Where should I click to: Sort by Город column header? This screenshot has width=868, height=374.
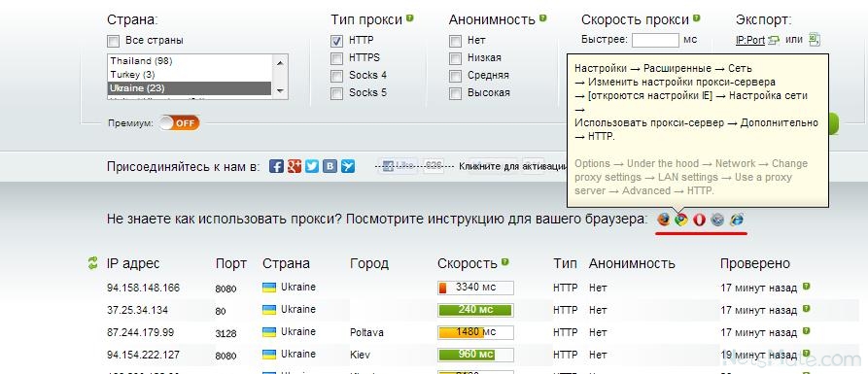[x=369, y=263]
